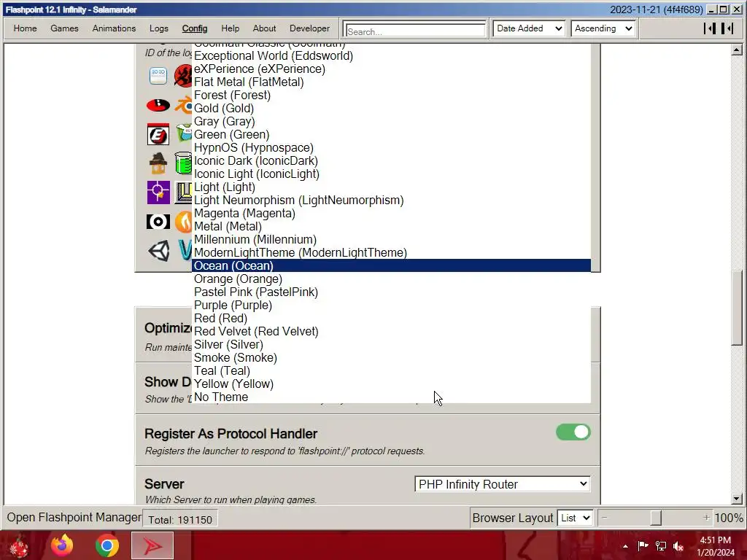Toggle the left sidebar icon in header
Viewport: 747px width, 560px height.
pos(710,28)
